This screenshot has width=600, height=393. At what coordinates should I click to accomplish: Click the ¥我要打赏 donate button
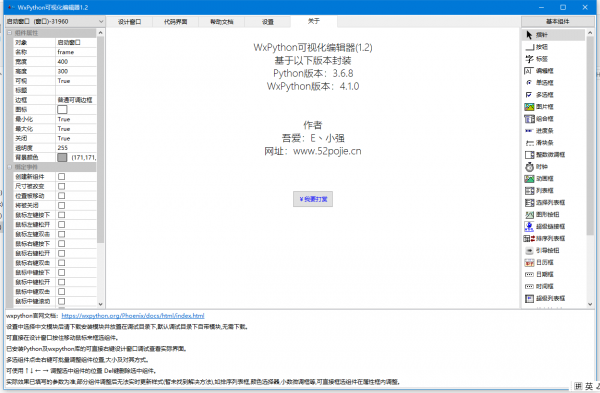(x=313, y=199)
